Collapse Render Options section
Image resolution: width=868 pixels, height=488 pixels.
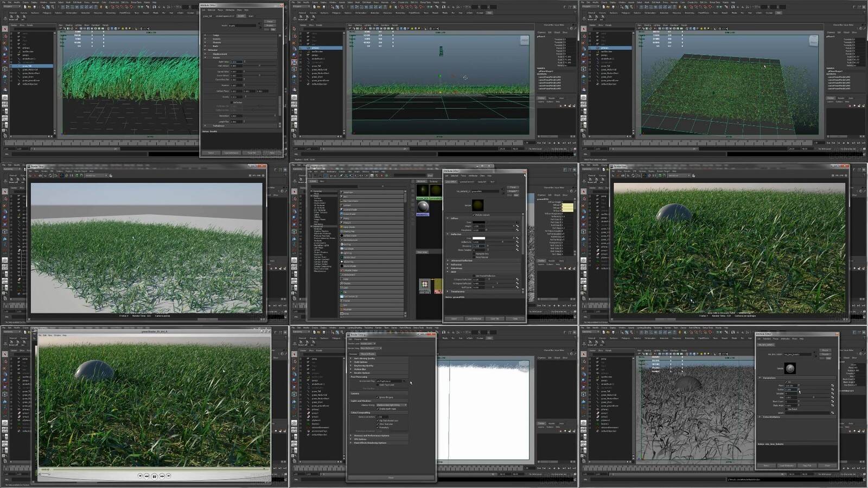point(350,373)
